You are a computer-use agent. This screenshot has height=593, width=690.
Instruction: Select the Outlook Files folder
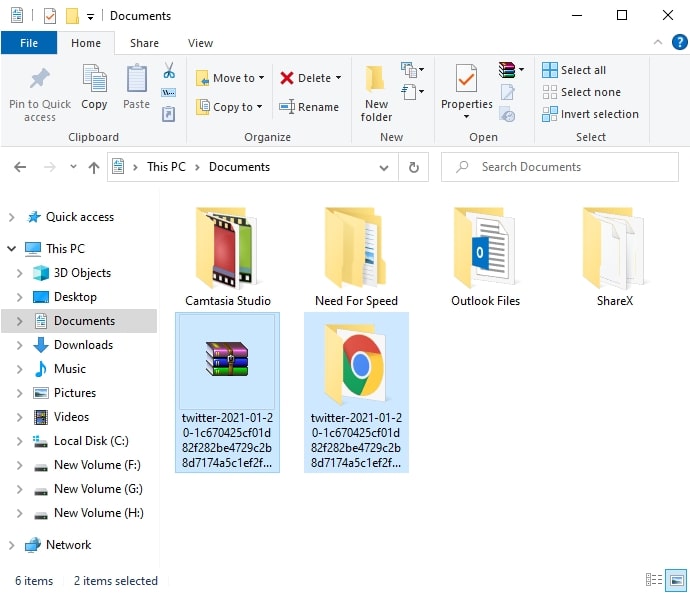485,257
